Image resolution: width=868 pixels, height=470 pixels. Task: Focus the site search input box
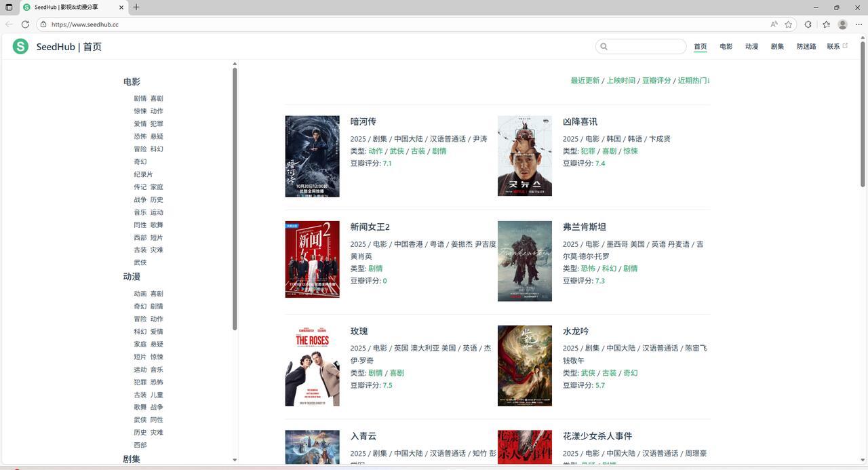point(641,47)
